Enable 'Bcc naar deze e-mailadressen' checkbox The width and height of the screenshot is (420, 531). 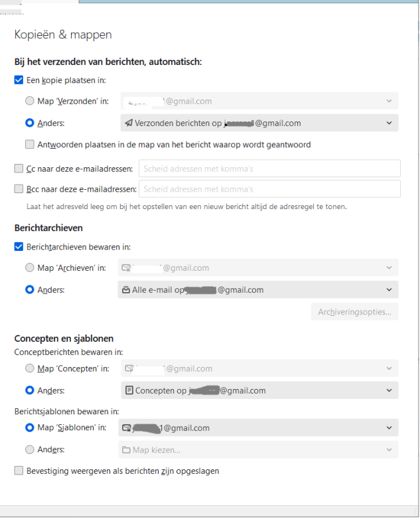click(x=19, y=189)
